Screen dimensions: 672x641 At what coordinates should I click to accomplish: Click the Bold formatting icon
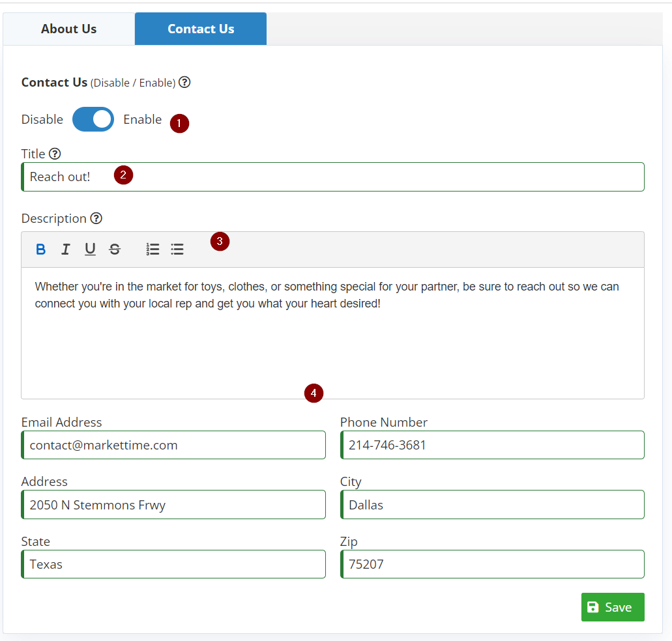coord(40,249)
